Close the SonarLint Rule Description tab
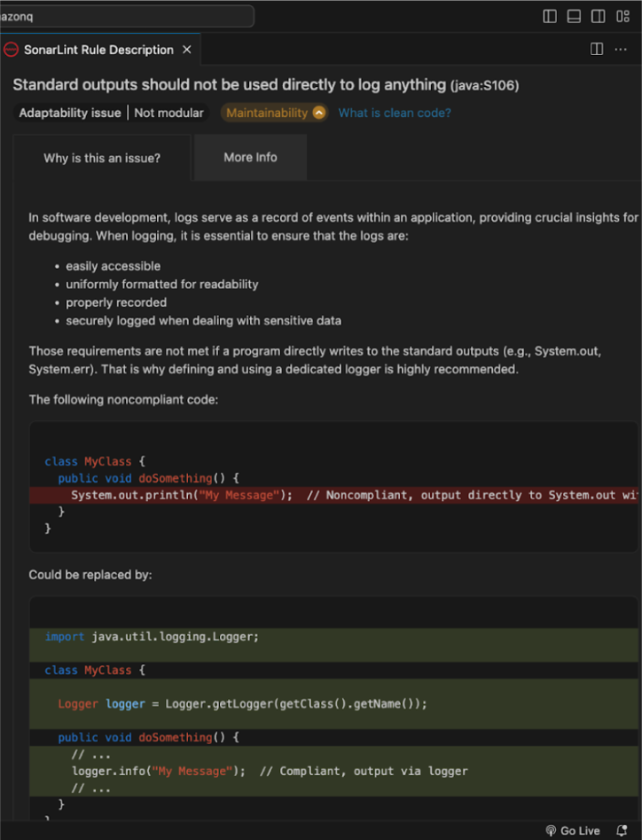Viewport: 642px width, 840px height. tap(186, 50)
